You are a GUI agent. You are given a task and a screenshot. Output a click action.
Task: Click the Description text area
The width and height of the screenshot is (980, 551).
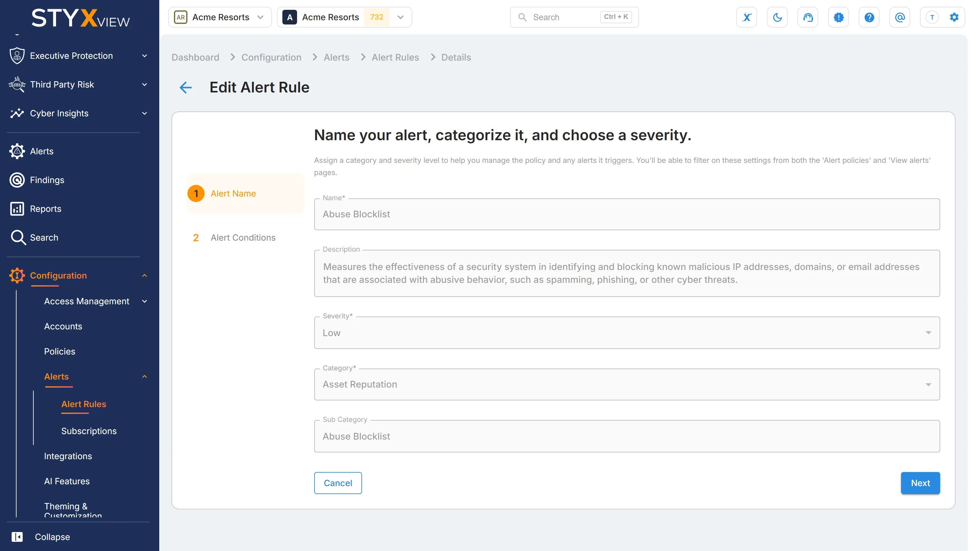627,273
